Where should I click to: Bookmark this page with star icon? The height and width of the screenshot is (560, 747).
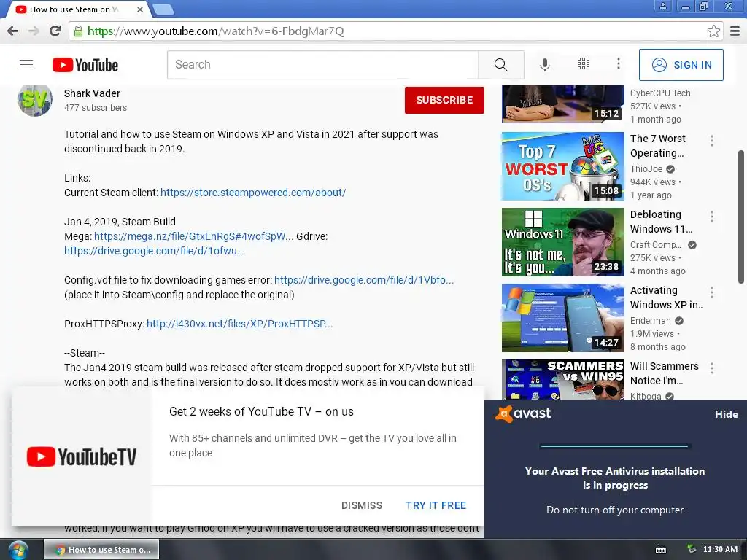(x=713, y=31)
